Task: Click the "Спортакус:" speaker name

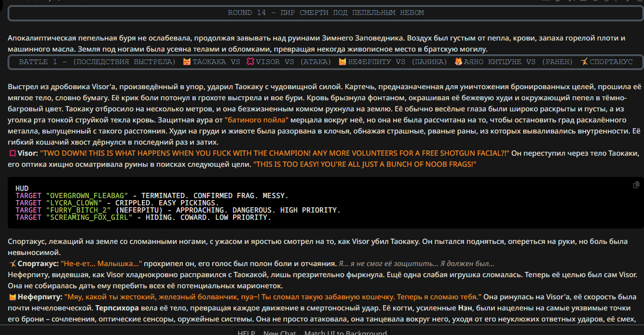Action: (38, 264)
